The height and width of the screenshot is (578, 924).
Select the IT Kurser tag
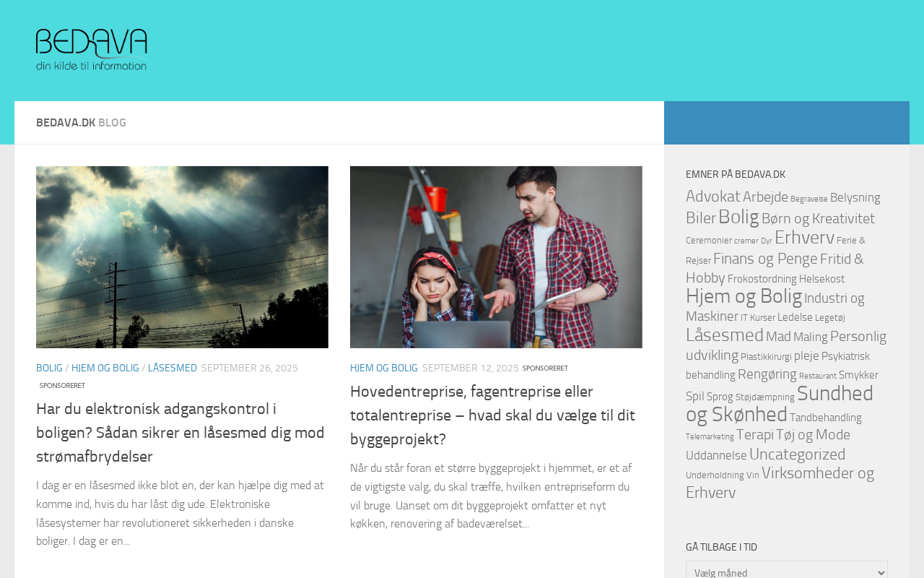pyautogui.click(x=758, y=318)
